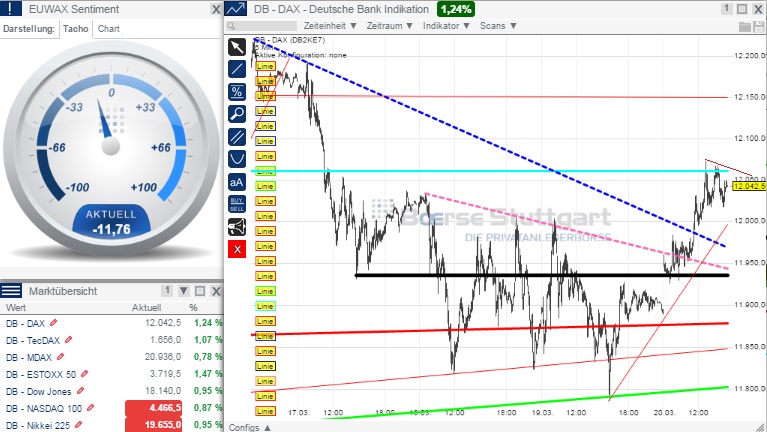Image resolution: width=767 pixels, height=432 pixels.
Task: Click the green 1,24% change badge
Action: pyautogui.click(x=456, y=9)
